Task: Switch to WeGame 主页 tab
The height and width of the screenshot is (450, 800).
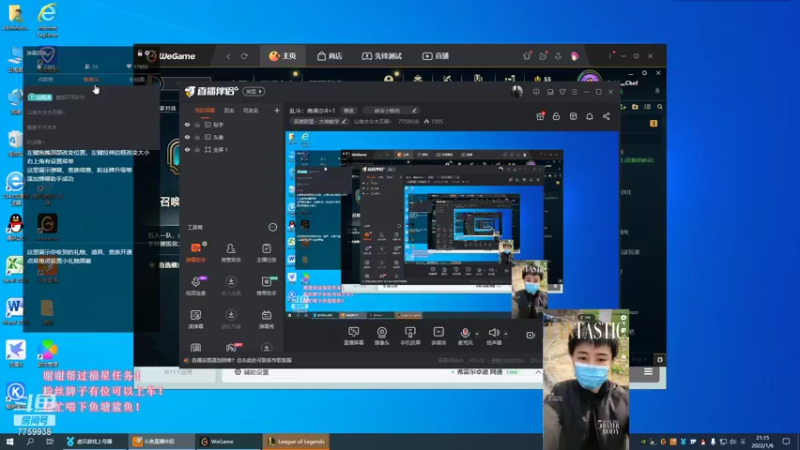Action: pyautogui.click(x=283, y=56)
